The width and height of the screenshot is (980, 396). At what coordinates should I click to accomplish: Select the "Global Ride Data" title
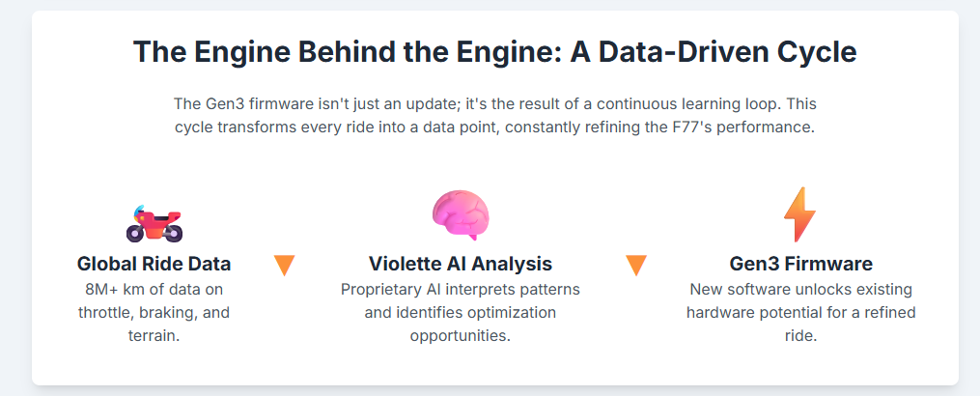[154, 264]
